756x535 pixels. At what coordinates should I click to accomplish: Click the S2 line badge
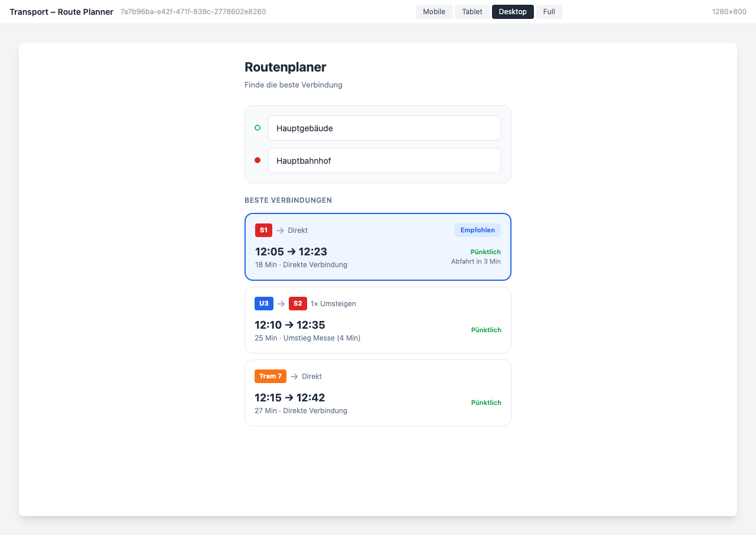coord(298,303)
